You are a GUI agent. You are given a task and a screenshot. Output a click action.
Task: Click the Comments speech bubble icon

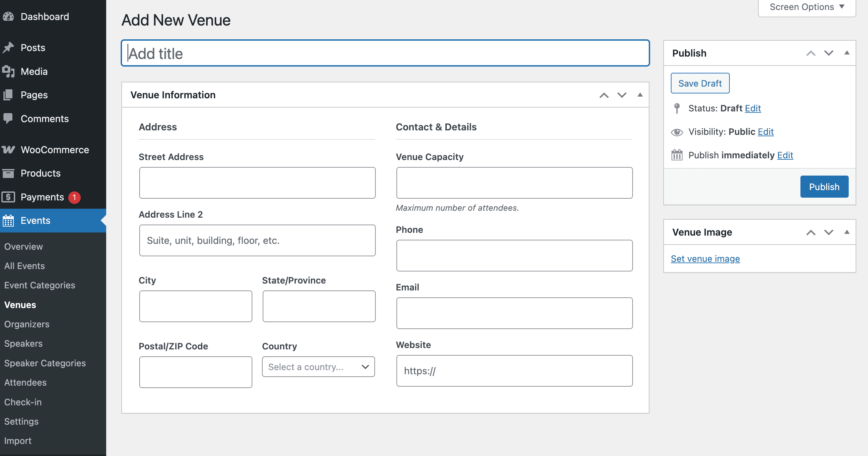coord(8,119)
